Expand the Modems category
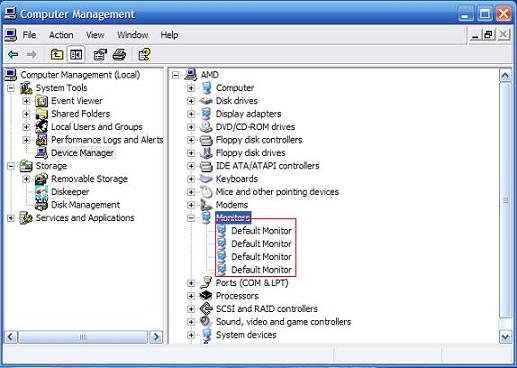The width and height of the screenshot is (517, 368). pyautogui.click(x=191, y=205)
